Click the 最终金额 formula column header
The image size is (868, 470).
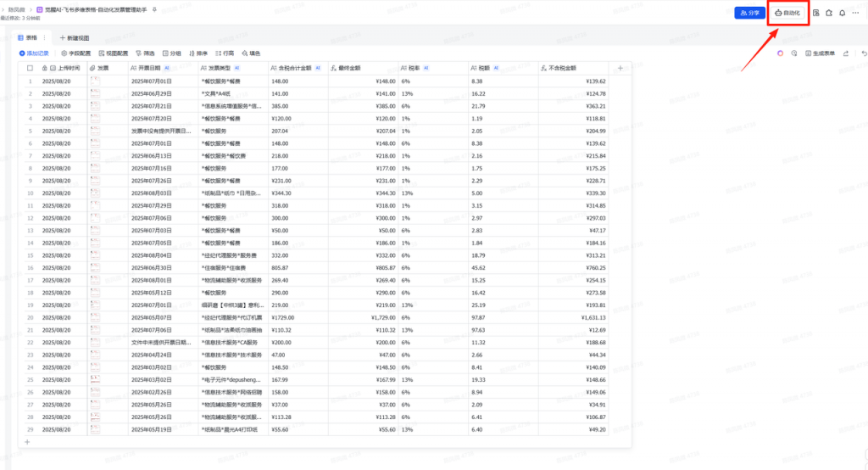[363, 68]
